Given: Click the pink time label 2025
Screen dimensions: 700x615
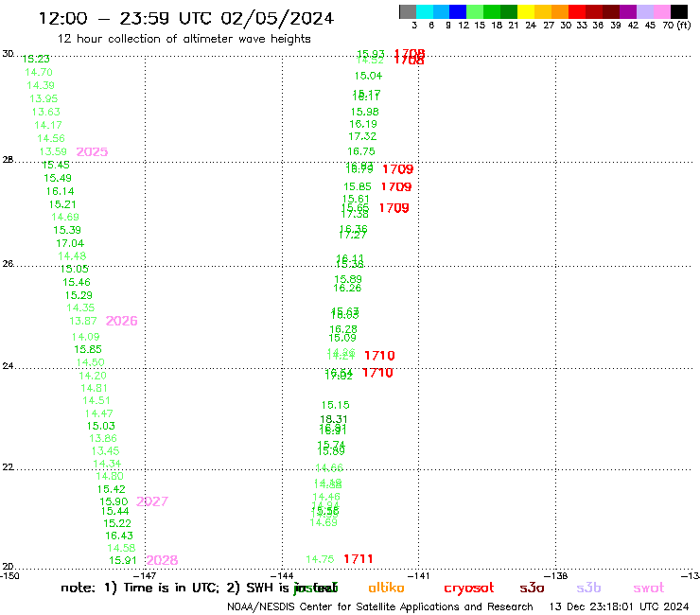Looking at the screenshot, I should coord(92,151).
